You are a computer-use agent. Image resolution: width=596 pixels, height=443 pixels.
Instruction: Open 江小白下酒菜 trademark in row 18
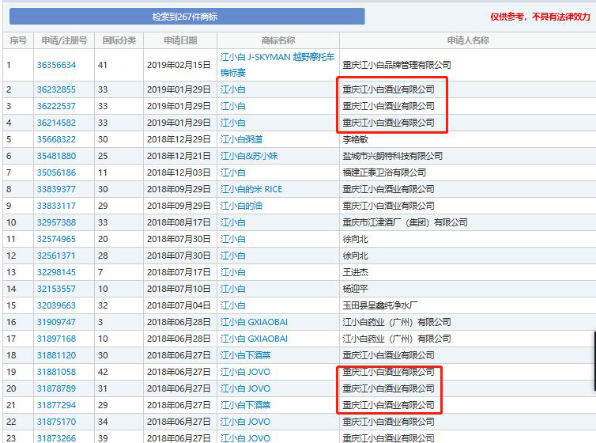tap(246, 355)
